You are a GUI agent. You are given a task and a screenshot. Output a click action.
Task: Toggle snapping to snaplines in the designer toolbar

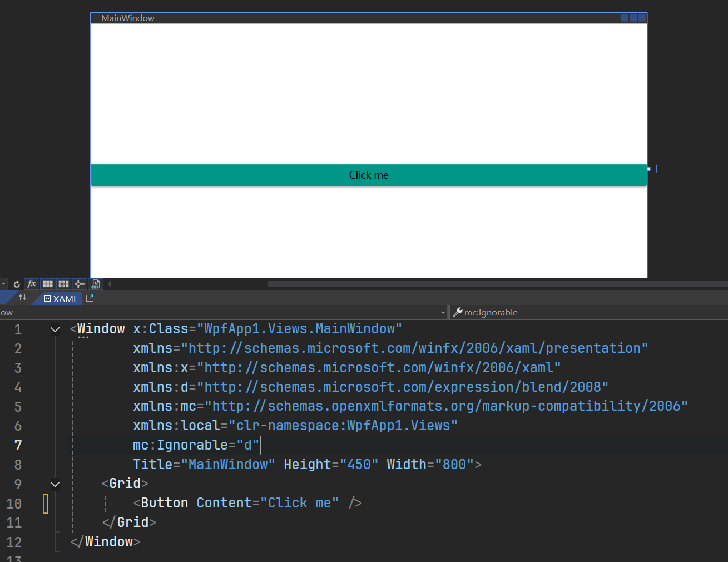tap(79, 284)
